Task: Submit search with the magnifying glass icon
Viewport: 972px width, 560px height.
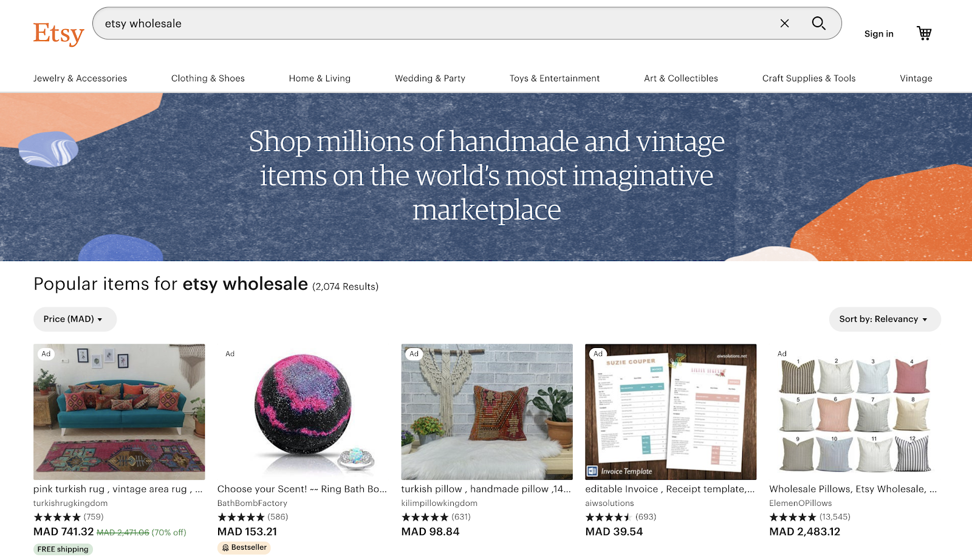Action: (818, 23)
